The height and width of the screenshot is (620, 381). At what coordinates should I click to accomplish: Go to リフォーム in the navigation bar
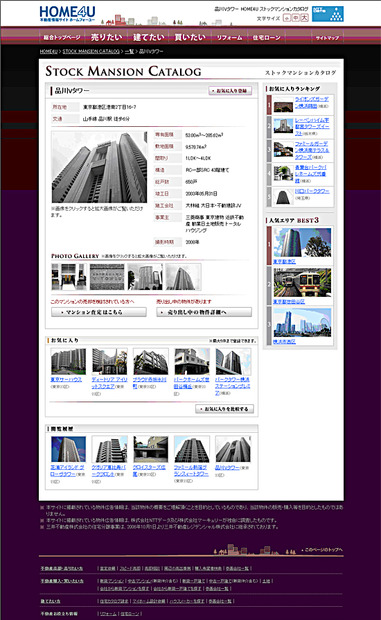(229, 38)
